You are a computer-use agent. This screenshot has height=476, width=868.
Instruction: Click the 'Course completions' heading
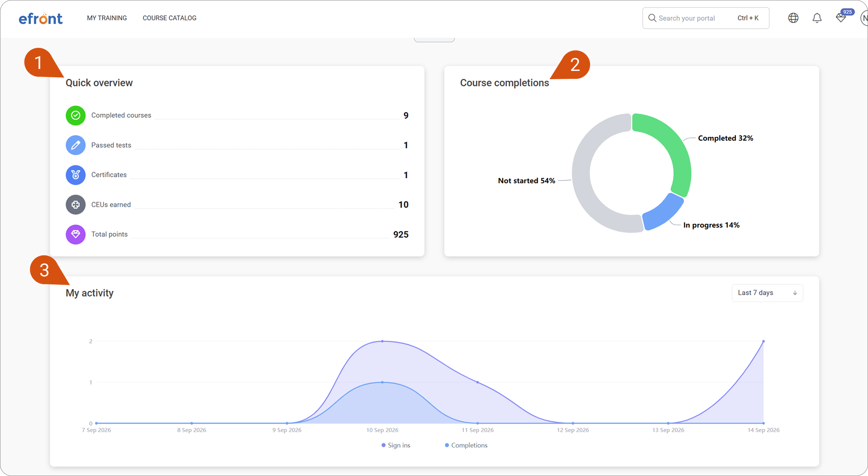point(505,83)
